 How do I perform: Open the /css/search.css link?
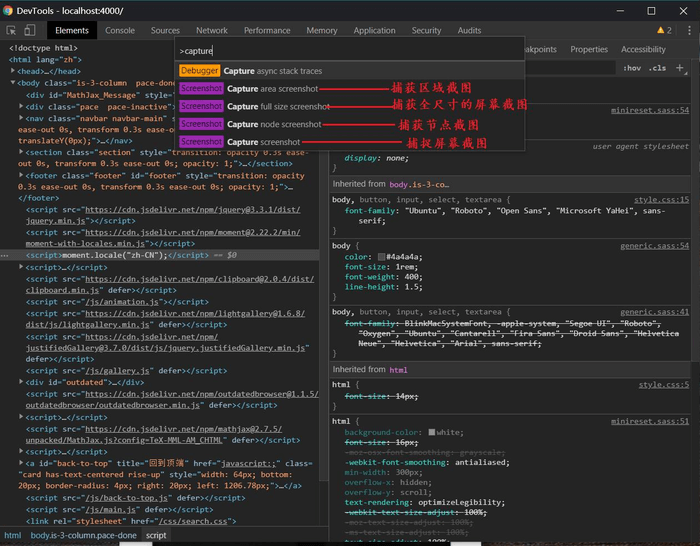(192, 521)
